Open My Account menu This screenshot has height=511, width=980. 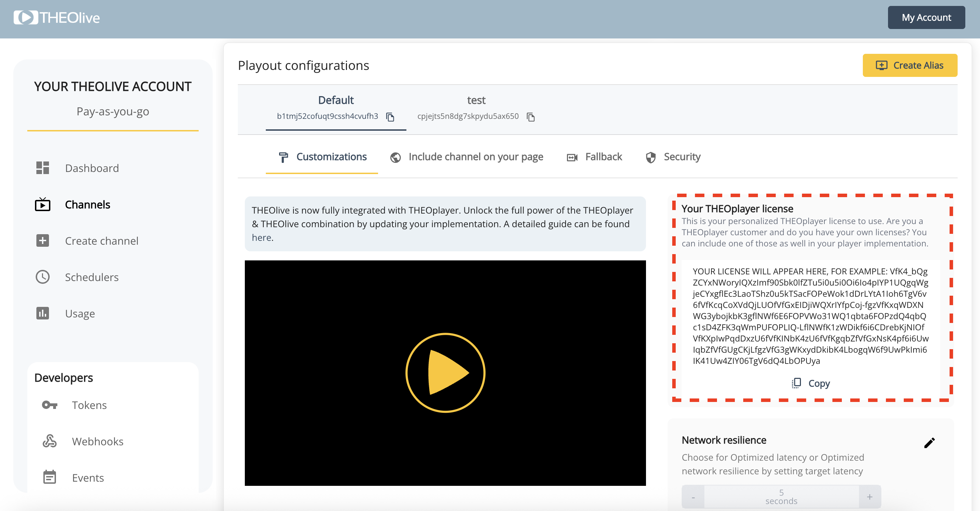click(x=926, y=17)
